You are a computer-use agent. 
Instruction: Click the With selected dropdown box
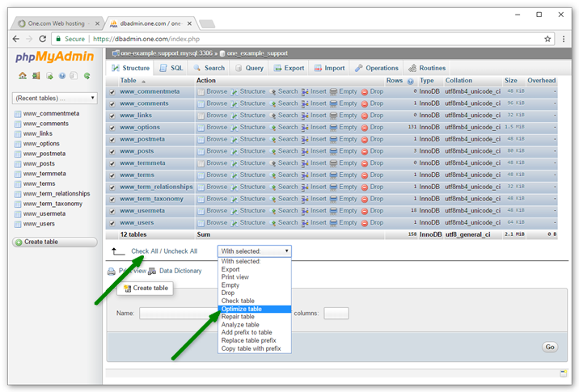255,251
